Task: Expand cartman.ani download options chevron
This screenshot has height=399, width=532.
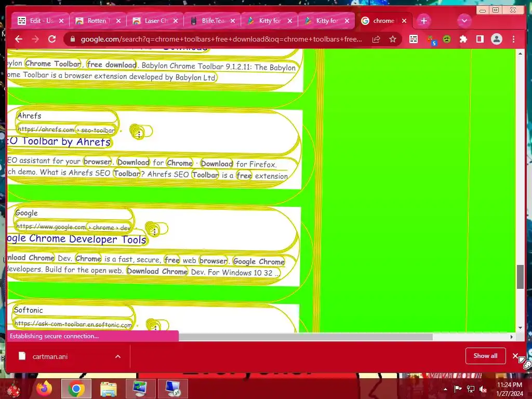Action: coord(118,356)
